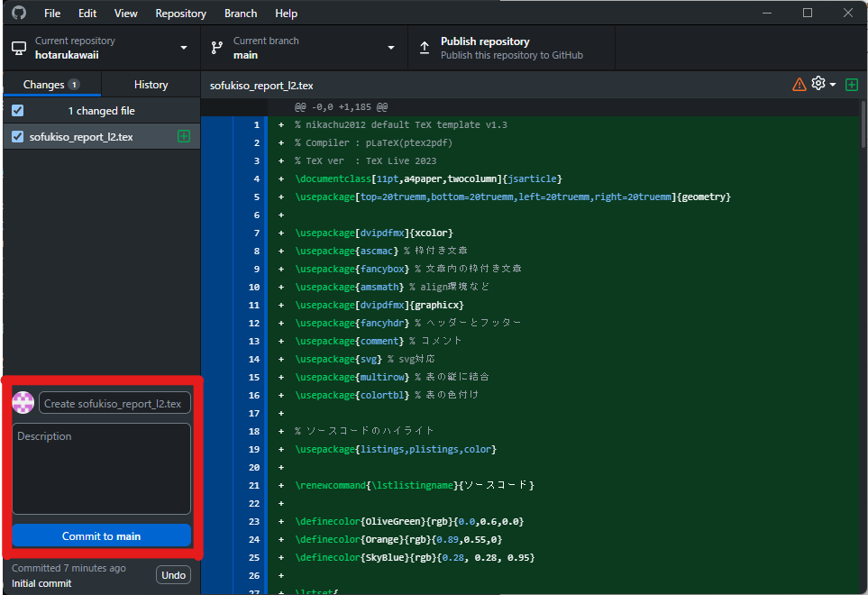Viewport: 868px width, 595px height.
Task: Click the user avatar beside the commit summary
Action: [x=23, y=402]
